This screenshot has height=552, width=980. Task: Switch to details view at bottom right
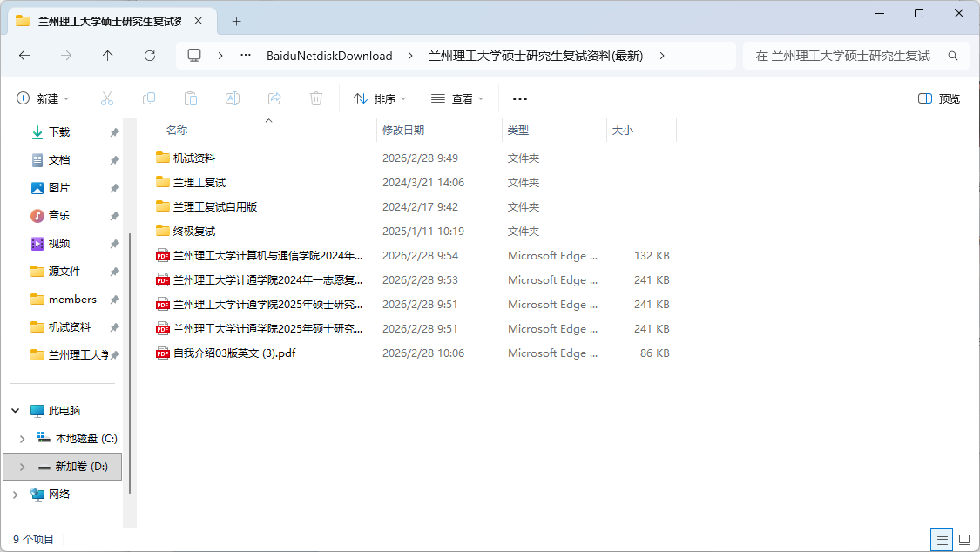[x=941, y=540]
